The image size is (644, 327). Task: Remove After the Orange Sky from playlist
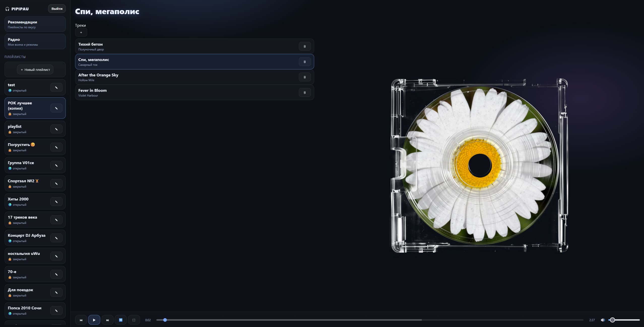click(x=305, y=77)
